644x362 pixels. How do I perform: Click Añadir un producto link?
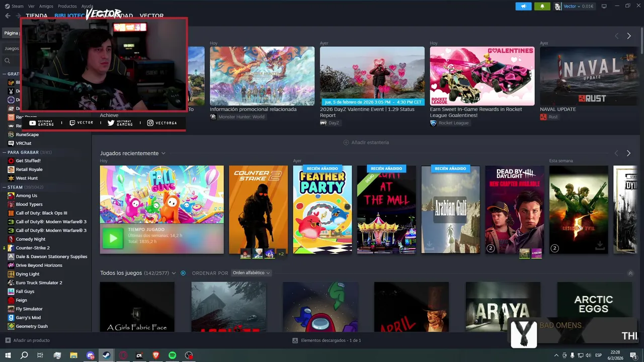[32, 340]
